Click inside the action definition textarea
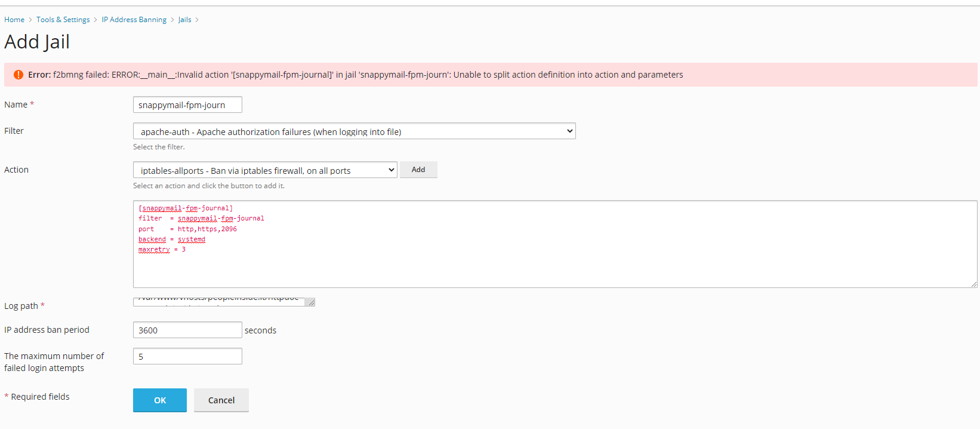Screen dimensions: 980x429 (555, 244)
